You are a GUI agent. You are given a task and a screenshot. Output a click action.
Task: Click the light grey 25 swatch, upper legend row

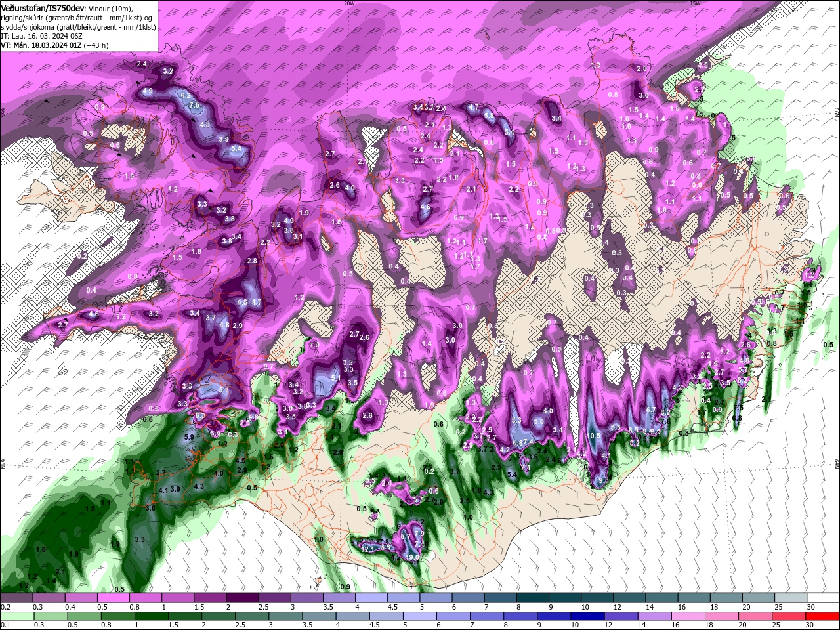791,598
